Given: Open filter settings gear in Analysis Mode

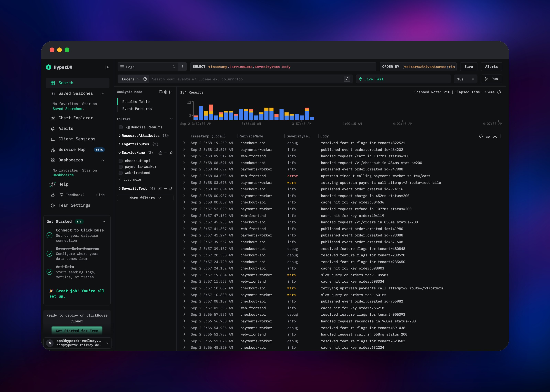Looking at the screenshot, I should 166,92.
